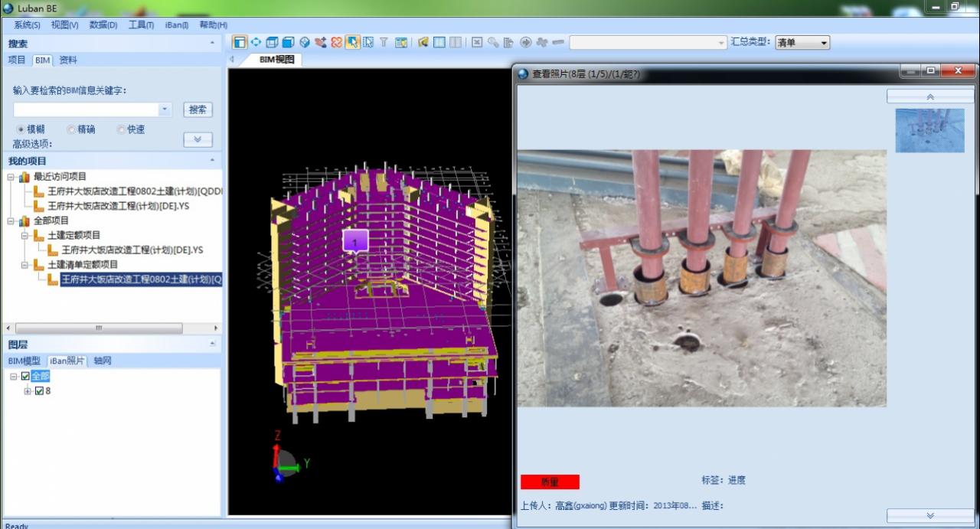Click the red 质量 label
The image size is (980, 529).
[550, 482]
